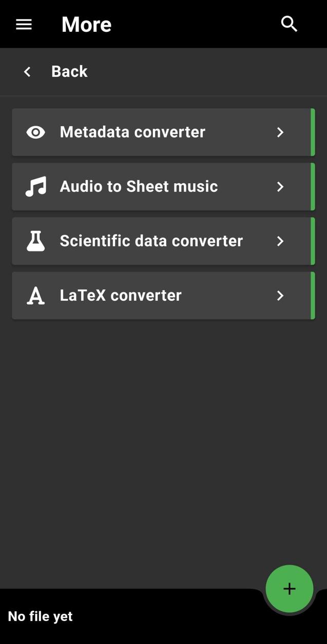Open the hamburger navigation menu
The image size is (327, 644).
[x=23, y=23]
